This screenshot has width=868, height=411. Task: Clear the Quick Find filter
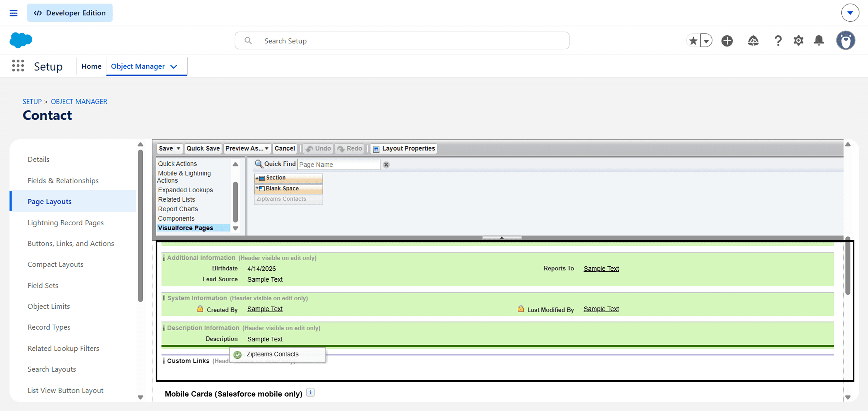point(386,164)
